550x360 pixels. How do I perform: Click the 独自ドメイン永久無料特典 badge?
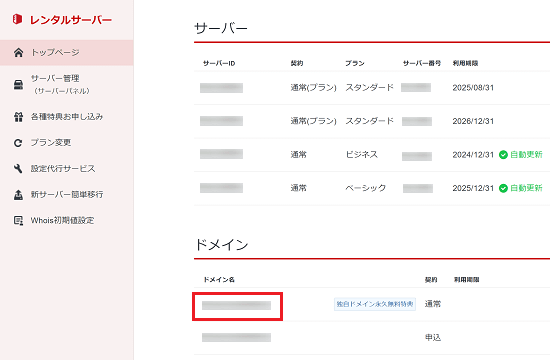(375, 304)
